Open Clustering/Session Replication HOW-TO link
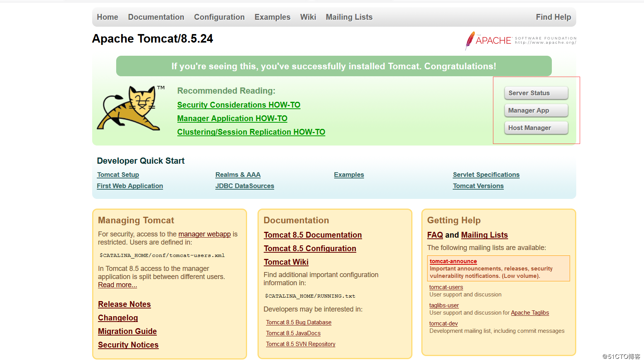644x363 pixels. tap(251, 132)
